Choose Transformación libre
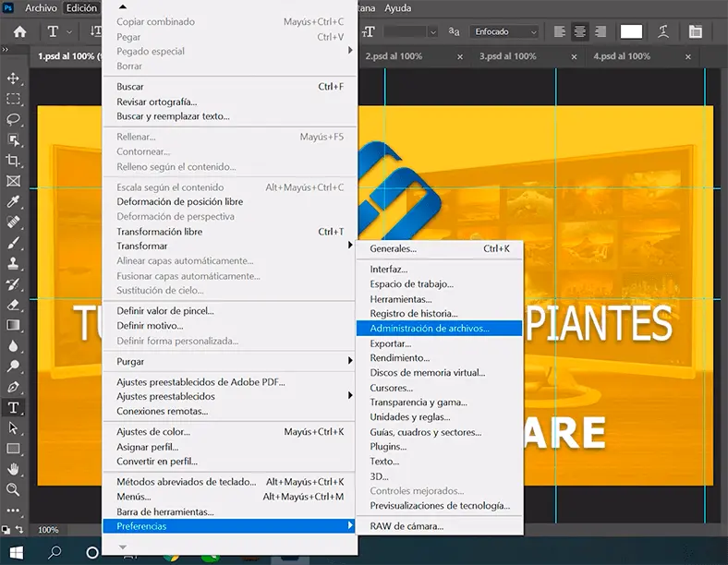Viewport: 728px width, 565px height. pos(230,232)
